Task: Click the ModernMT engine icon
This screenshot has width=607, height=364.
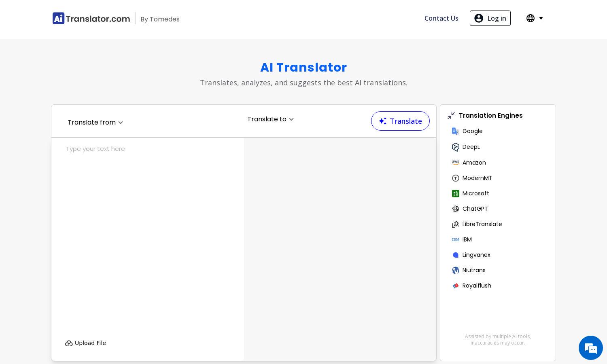Action: tap(456, 178)
